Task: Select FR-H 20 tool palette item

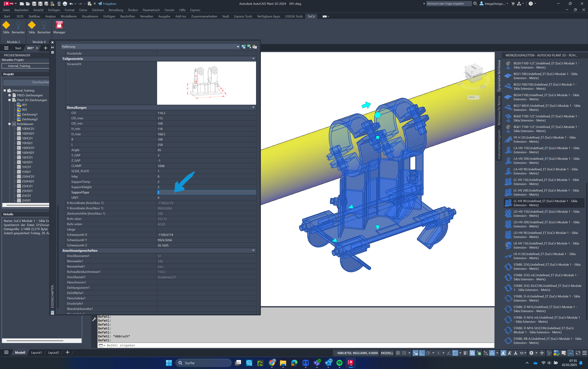Action: pyautogui.click(x=544, y=140)
